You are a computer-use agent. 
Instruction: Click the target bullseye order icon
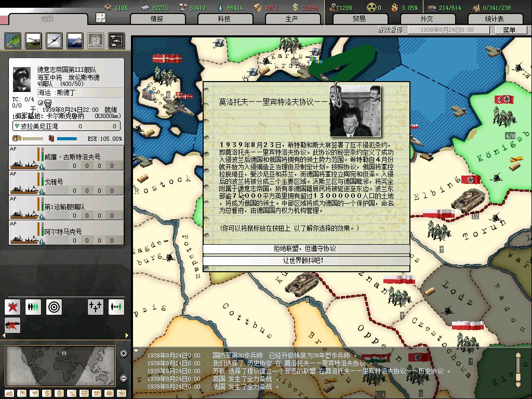coord(54,307)
